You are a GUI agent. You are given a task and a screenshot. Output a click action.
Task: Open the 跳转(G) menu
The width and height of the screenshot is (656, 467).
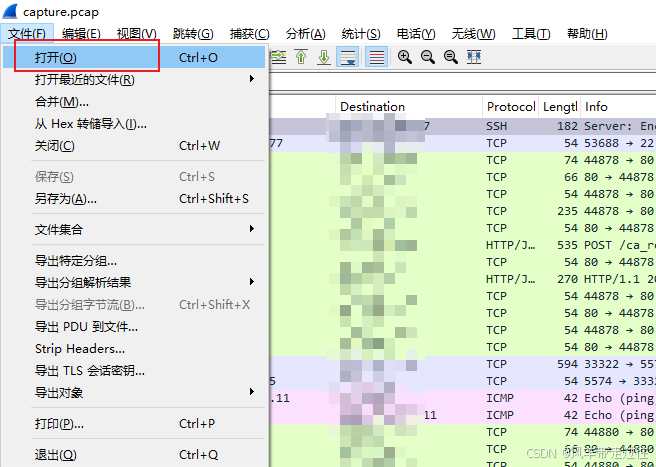click(x=193, y=34)
